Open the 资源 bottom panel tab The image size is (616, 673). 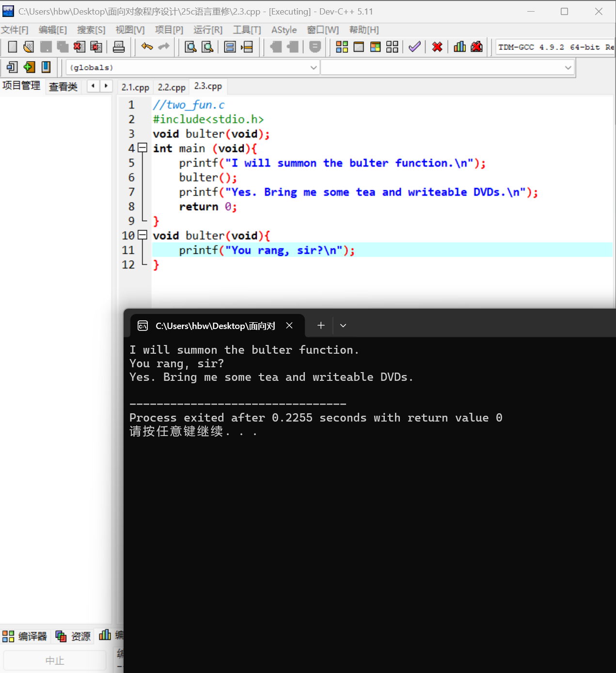[73, 636]
